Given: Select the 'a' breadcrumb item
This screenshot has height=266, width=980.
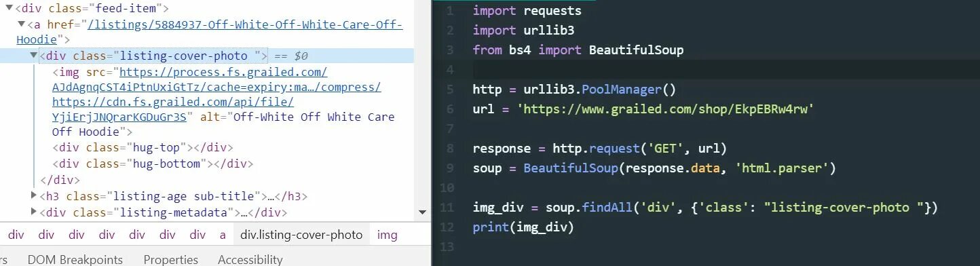Looking at the screenshot, I should click(x=223, y=235).
